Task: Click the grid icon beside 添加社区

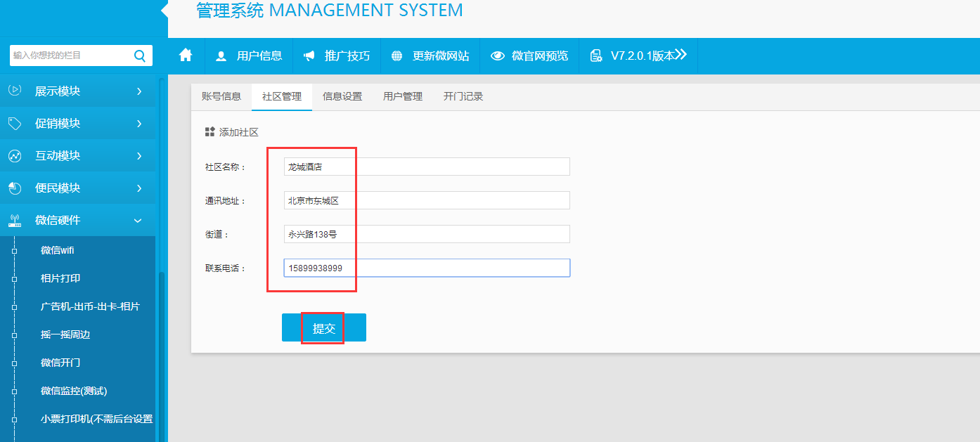Action: pos(209,131)
